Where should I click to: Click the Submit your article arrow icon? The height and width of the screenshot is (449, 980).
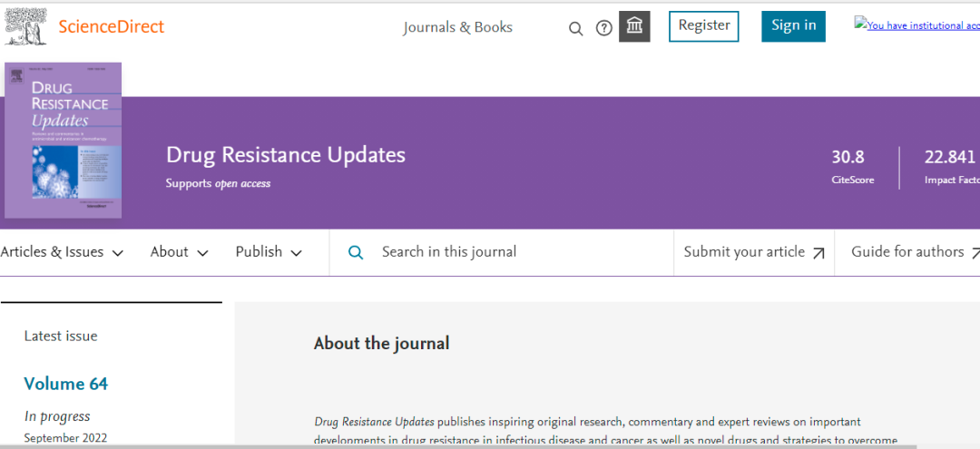[818, 253]
